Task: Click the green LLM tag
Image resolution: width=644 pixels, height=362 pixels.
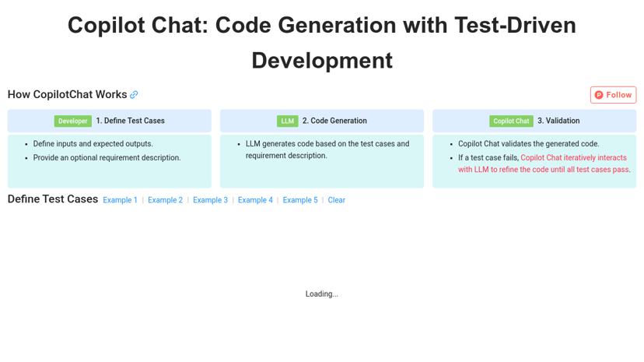Action: [x=288, y=121]
